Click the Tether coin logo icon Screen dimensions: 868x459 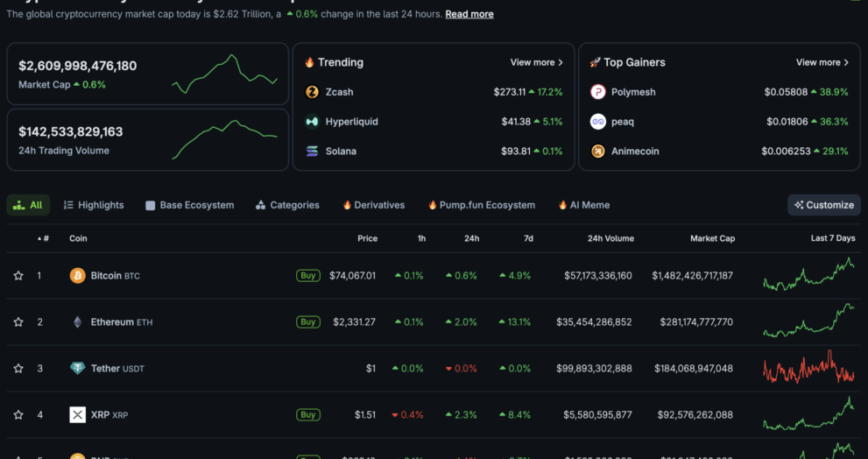tap(78, 369)
